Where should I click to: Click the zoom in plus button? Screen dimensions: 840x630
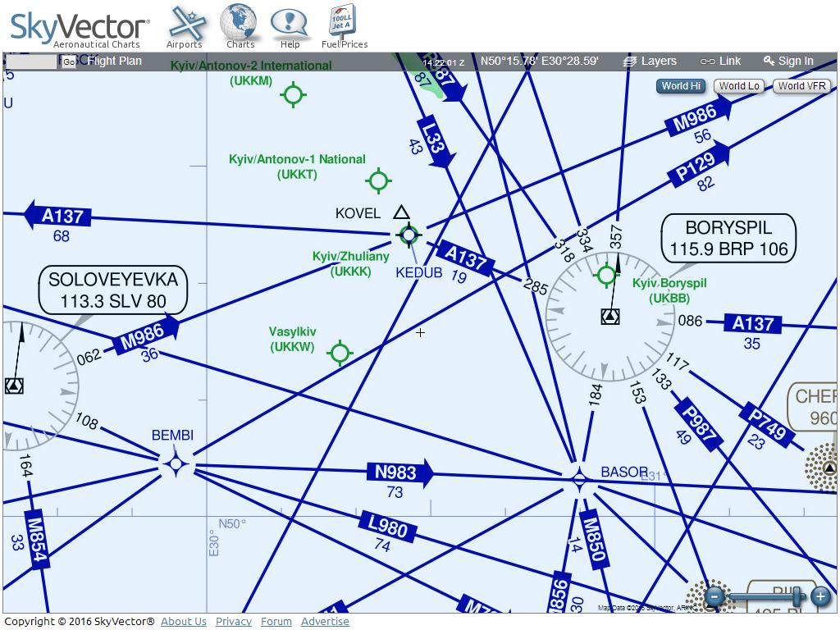(819, 596)
